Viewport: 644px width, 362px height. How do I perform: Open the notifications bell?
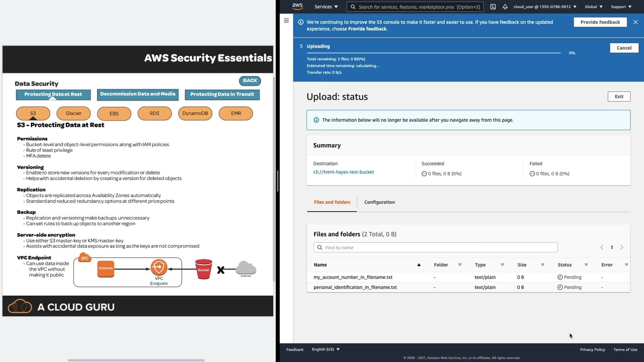505,7
